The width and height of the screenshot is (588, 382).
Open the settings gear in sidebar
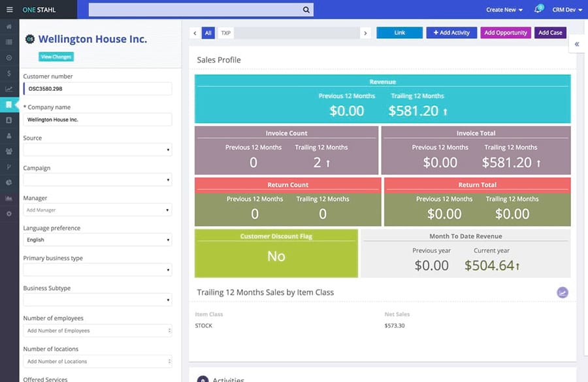point(9,214)
